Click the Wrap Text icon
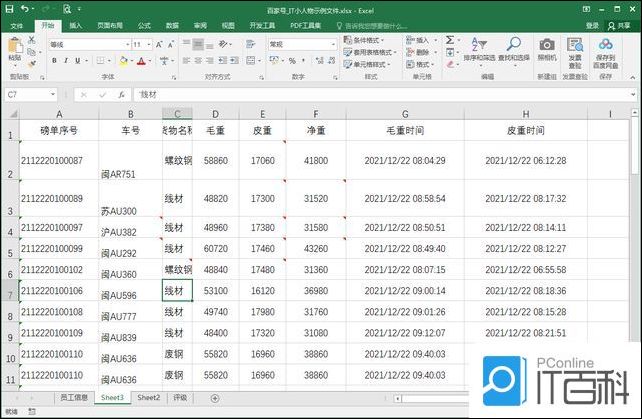The height and width of the screenshot is (419, 642). (x=251, y=44)
